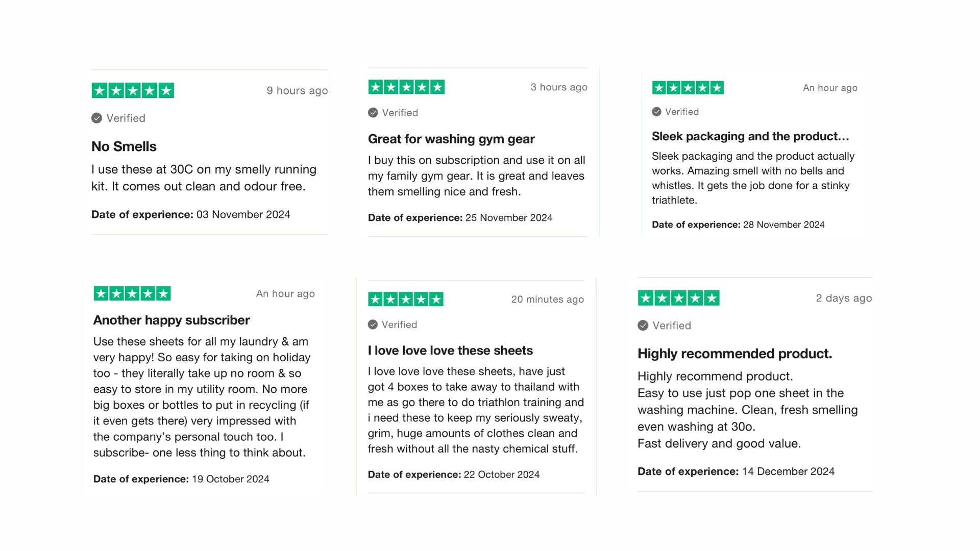
Task: Click the 20 minutes ago timestamp
Action: click(547, 299)
